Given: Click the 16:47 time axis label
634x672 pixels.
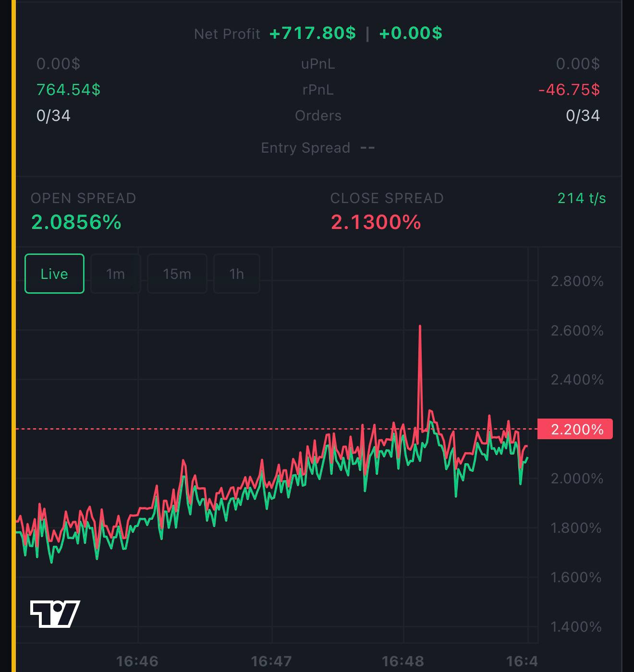Looking at the screenshot, I should click(271, 661).
